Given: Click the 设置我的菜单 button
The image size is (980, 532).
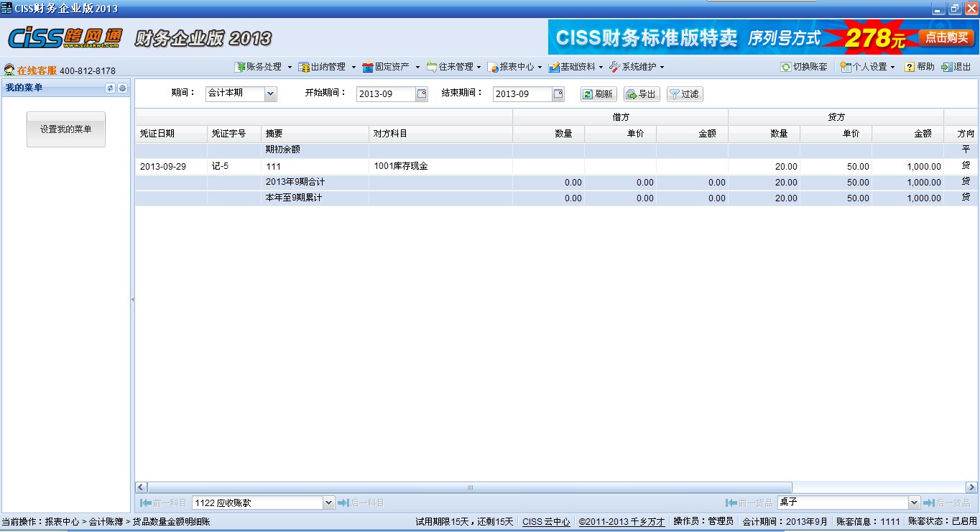Looking at the screenshot, I should pyautogui.click(x=66, y=129).
